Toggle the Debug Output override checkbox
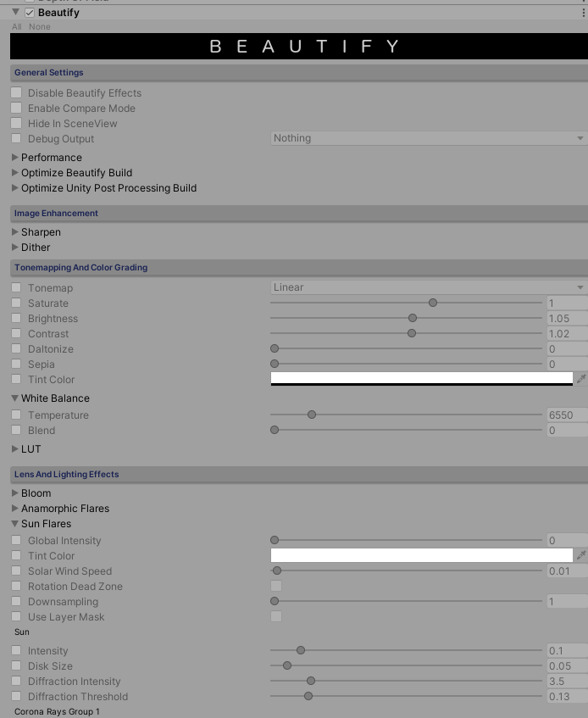Screen dimensions: 588x718 (16, 138)
